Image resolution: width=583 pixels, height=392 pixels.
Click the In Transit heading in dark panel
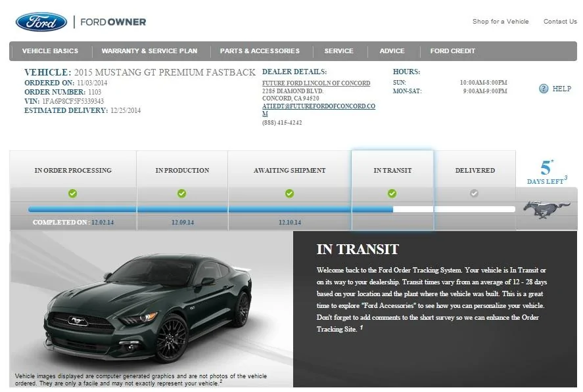358,250
